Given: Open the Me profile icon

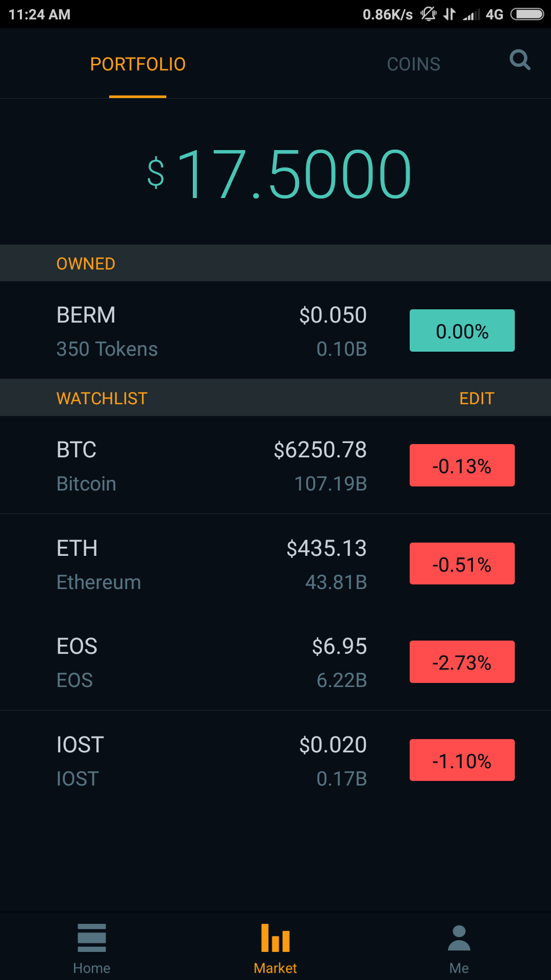Looking at the screenshot, I should [459, 938].
